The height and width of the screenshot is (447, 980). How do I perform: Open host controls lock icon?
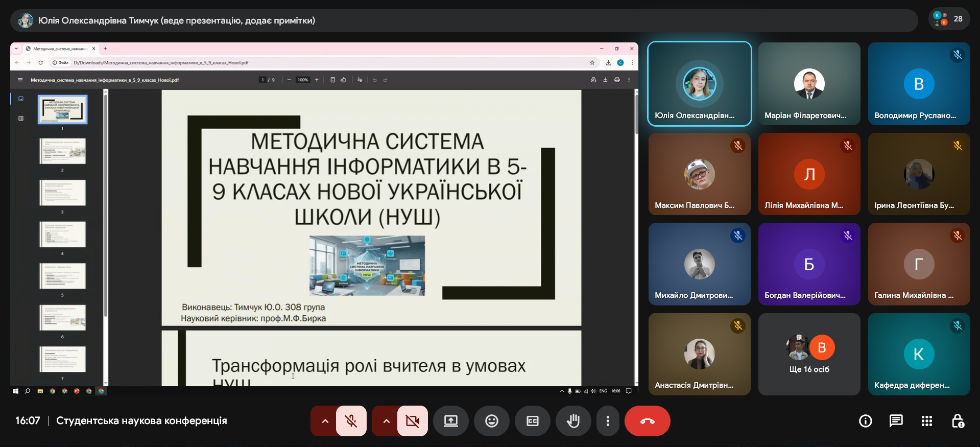point(958,421)
